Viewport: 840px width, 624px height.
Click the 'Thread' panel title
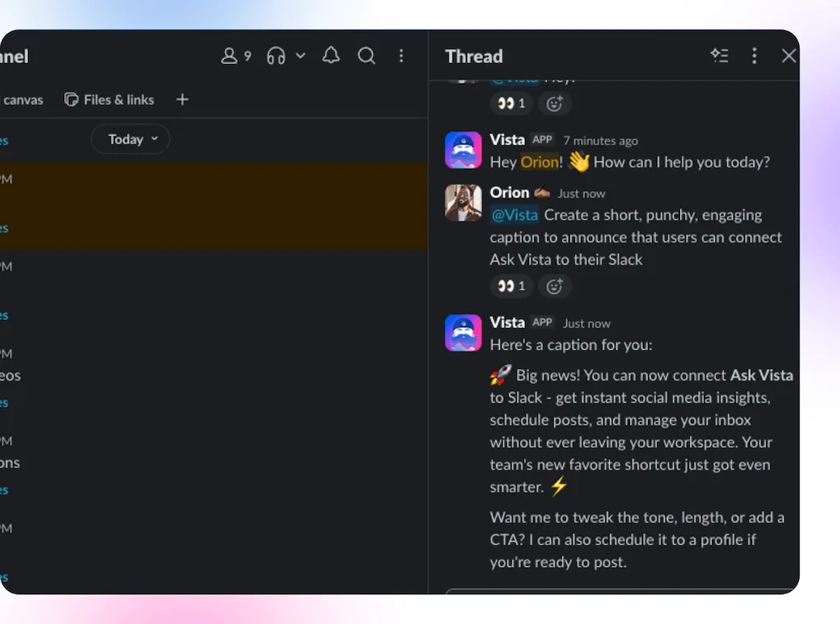tap(474, 57)
